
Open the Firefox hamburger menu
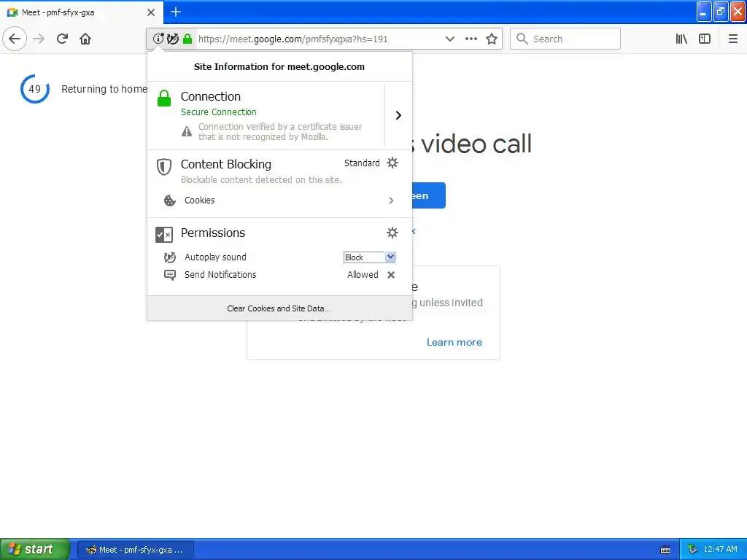pos(733,39)
